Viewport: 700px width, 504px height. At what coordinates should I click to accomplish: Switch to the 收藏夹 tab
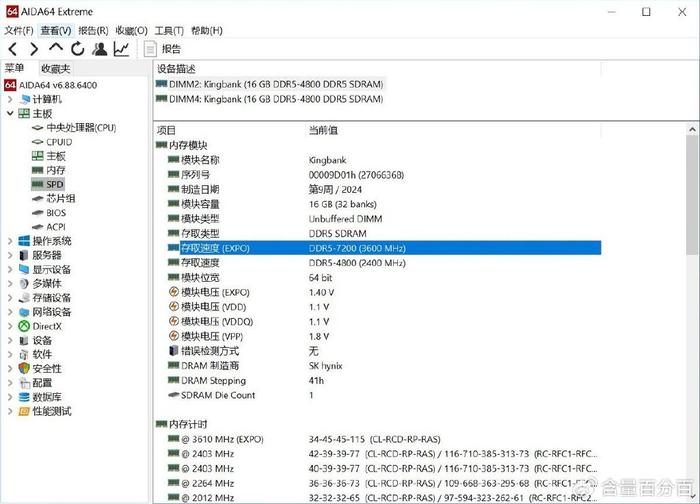click(x=56, y=68)
